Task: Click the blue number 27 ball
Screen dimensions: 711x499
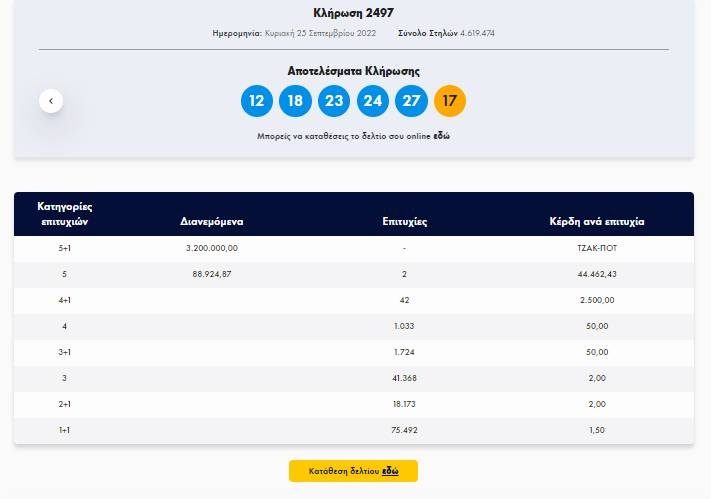Action: click(x=411, y=101)
